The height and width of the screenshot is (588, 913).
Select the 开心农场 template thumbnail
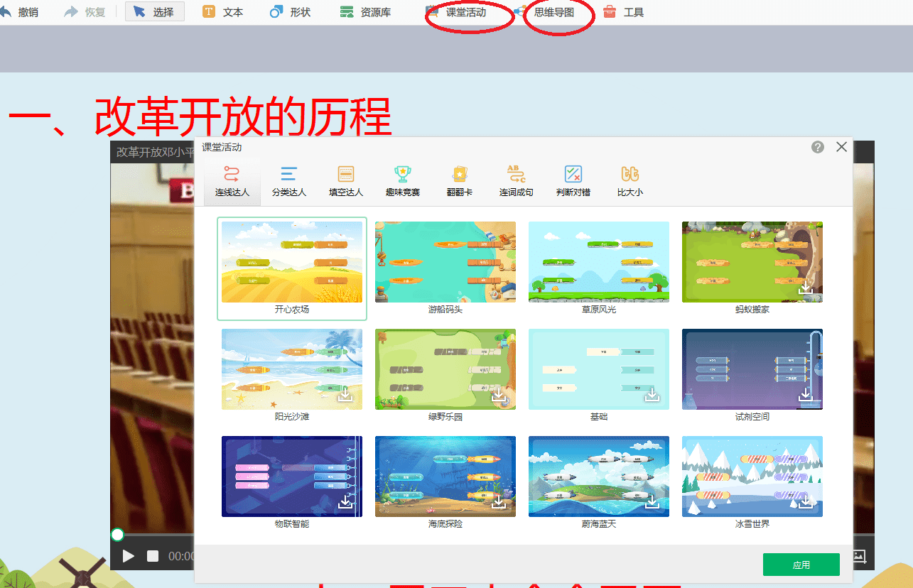click(x=292, y=262)
